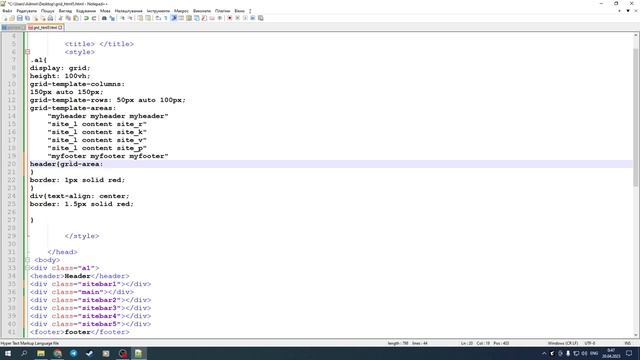Collapse the style block fold marker on line 6
640x360 pixels.
click(x=28, y=52)
